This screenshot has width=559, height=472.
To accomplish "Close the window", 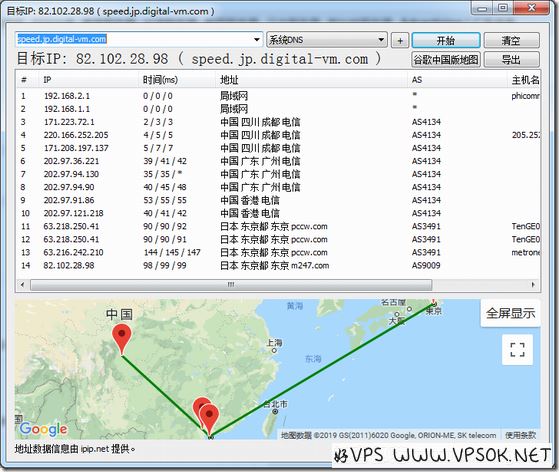I will [x=532, y=8].
